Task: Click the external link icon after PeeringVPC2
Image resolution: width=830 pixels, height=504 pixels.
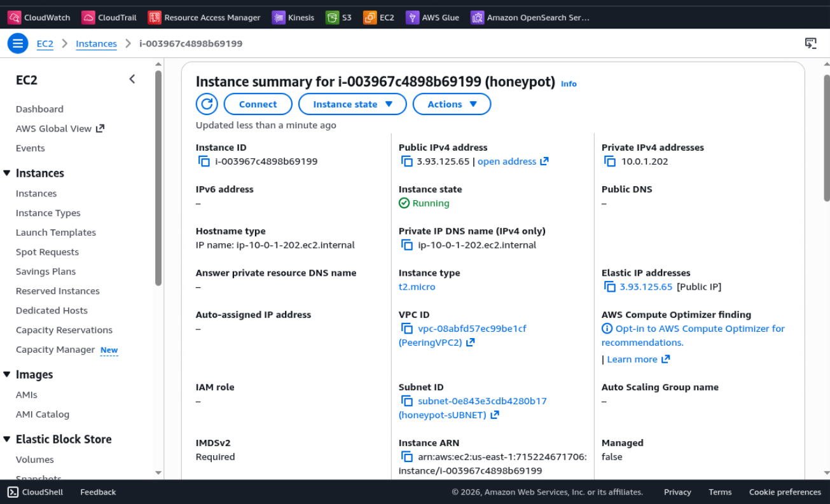Action: (471, 343)
